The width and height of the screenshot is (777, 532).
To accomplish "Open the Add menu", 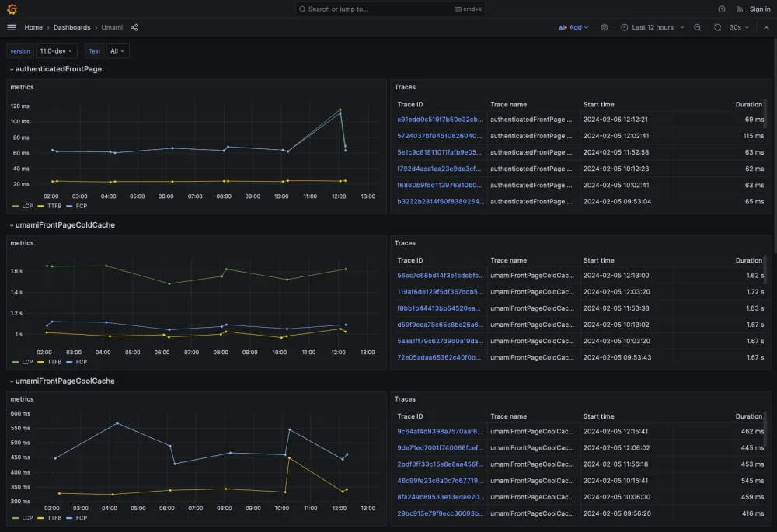I will click(573, 27).
